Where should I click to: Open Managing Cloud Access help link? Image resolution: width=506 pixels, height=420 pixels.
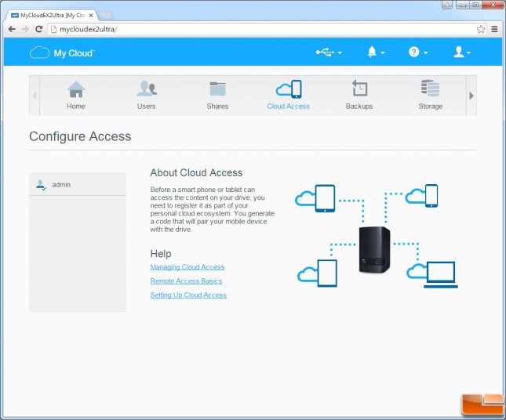pyautogui.click(x=187, y=267)
